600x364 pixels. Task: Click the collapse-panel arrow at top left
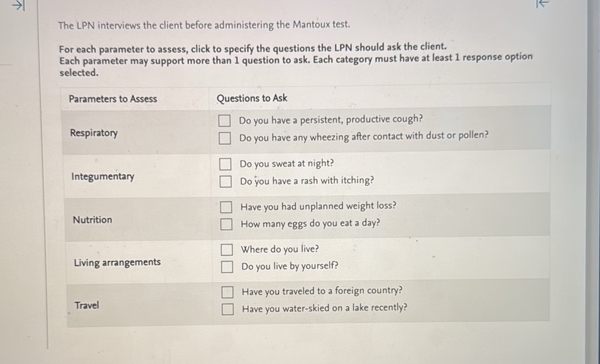[x=18, y=6]
